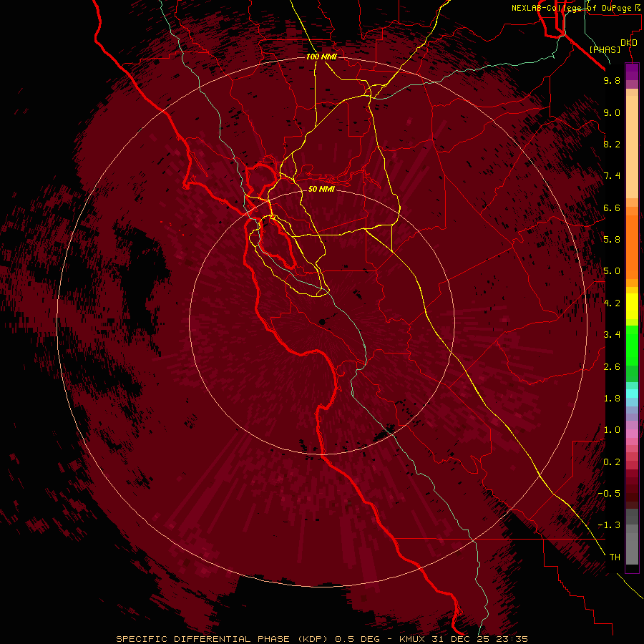Click the 6.6 scale value
The width and height of the screenshot is (644, 644).
pos(612,208)
